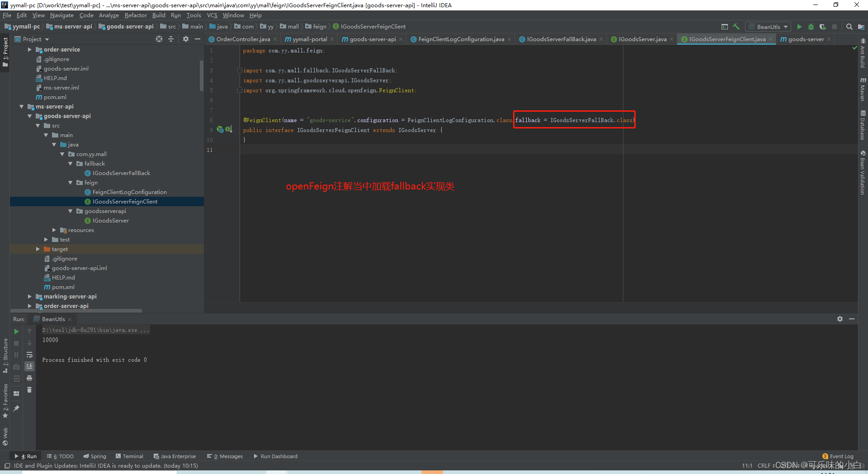Image resolution: width=868 pixels, height=474 pixels.
Task: Toggle soft-wrap in Run console
Action: (x=29, y=355)
